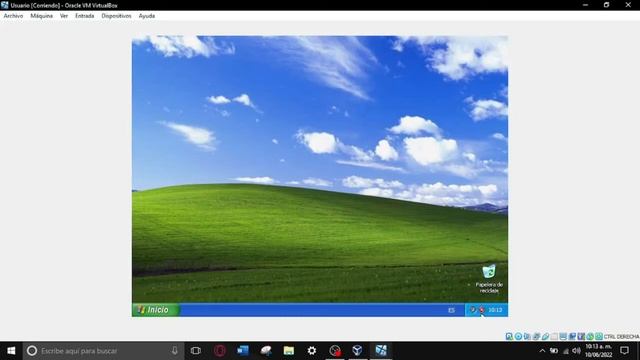Click the microphone icon in the search box

[x=175, y=351]
